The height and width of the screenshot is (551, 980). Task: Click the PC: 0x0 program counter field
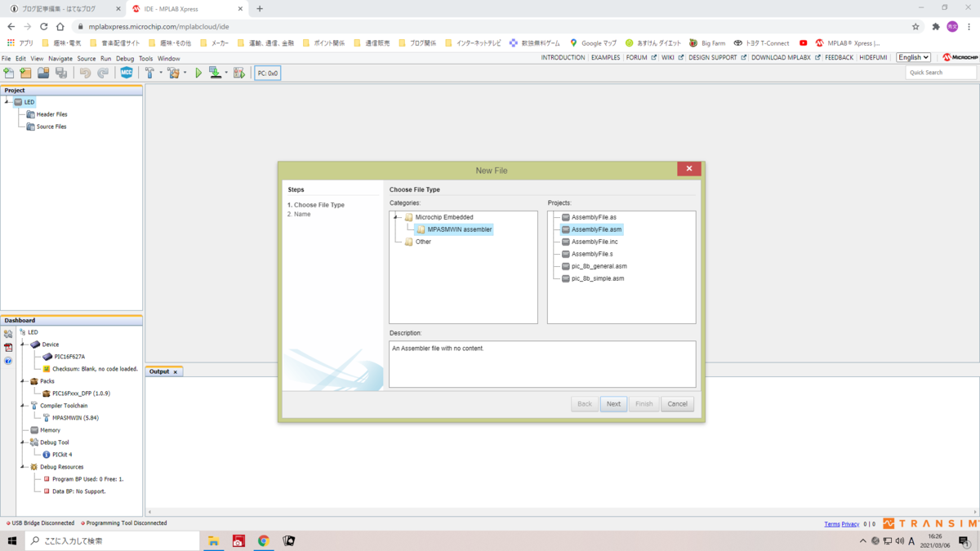pyautogui.click(x=268, y=73)
